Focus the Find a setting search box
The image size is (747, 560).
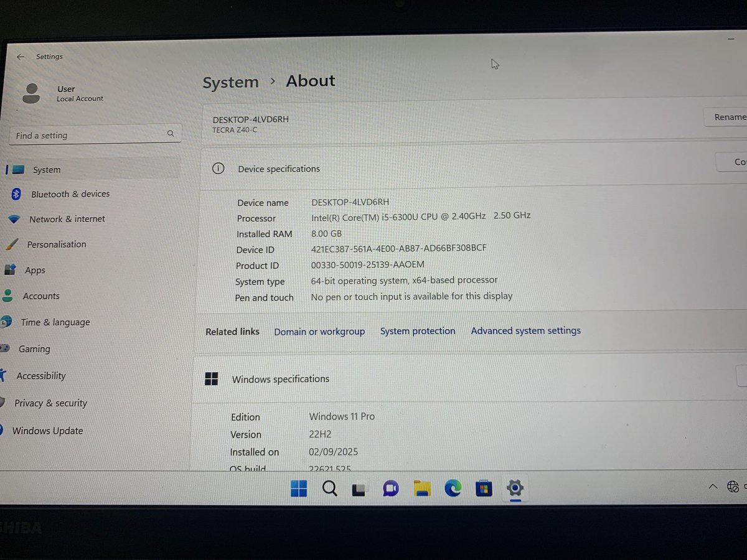95,134
